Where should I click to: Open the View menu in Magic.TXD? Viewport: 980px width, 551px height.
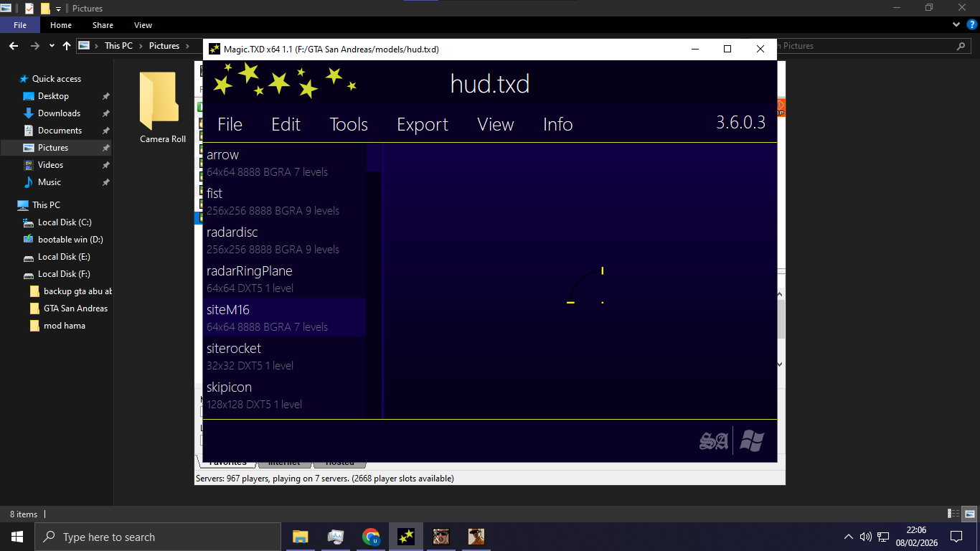click(x=496, y=124)
